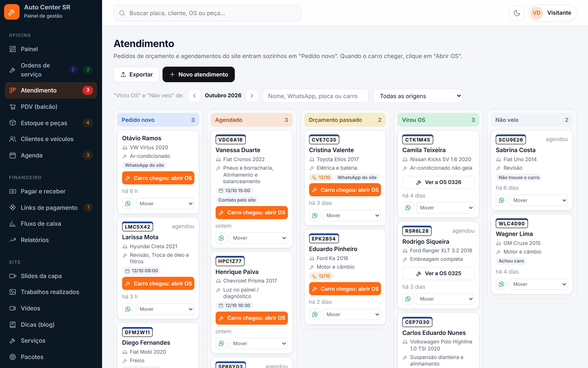Open the Mover dropdown on Rodrigo Siqueira card
Image resolution: width=588 pixels, height=368 pixels.
[445, 299]
